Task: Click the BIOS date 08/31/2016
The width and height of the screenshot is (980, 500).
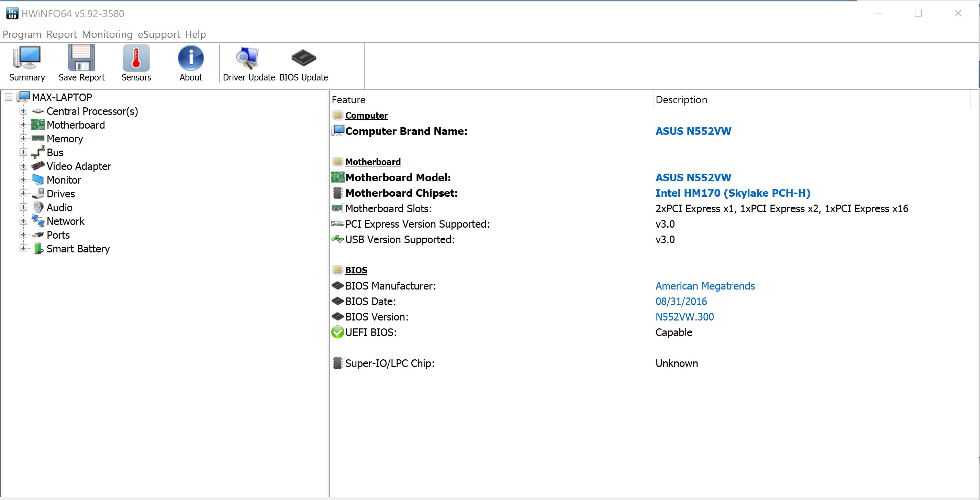Action: click(681, 301)
